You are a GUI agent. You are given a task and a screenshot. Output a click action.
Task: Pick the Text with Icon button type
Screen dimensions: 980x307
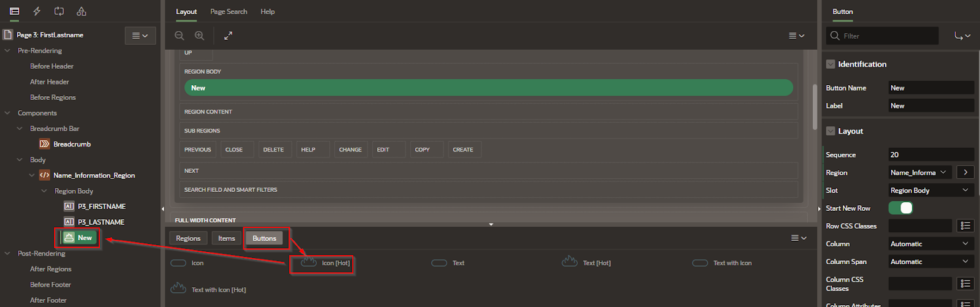pyautogui.click(x=722, y=263)
